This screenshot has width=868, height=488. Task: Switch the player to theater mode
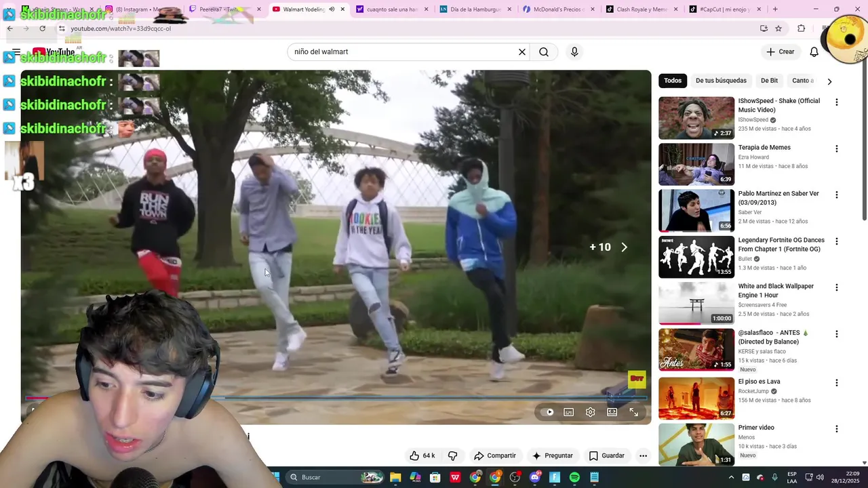(x=612, y=412)
